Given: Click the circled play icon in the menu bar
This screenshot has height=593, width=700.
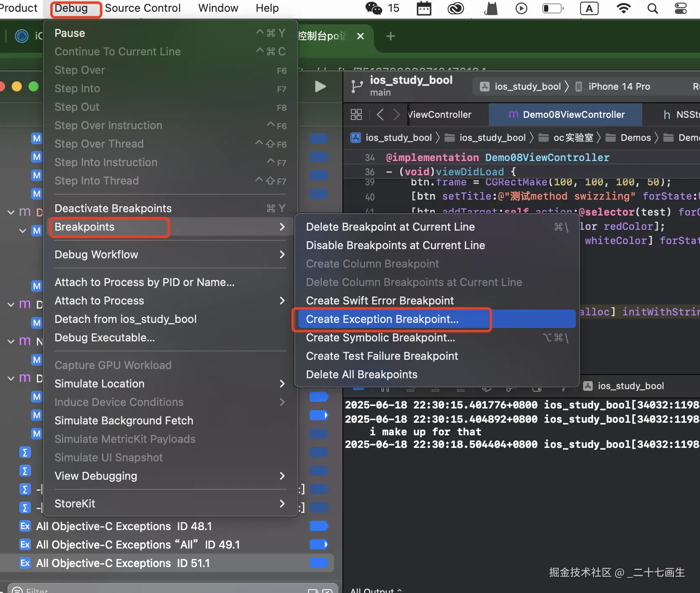Looking at the screenshot, I should click(521, 8).
